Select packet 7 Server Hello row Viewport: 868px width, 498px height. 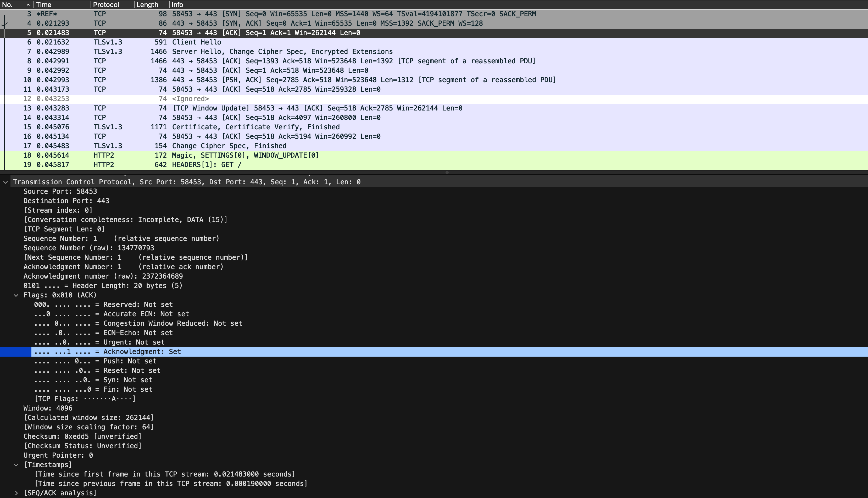[434, 52]
